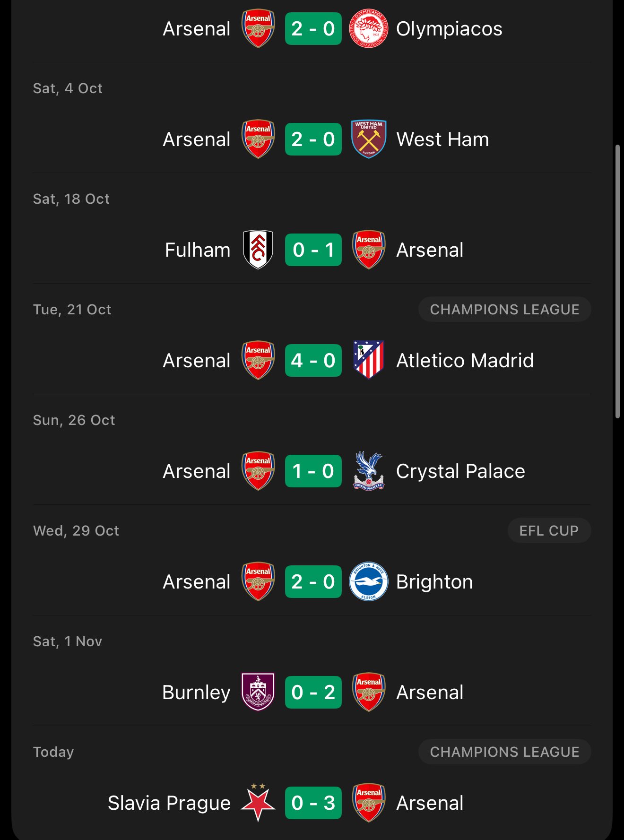Viewport: 624px width, 840px height.
Task: Select the Fulham club badge
Action: click(x=258, y=250)
